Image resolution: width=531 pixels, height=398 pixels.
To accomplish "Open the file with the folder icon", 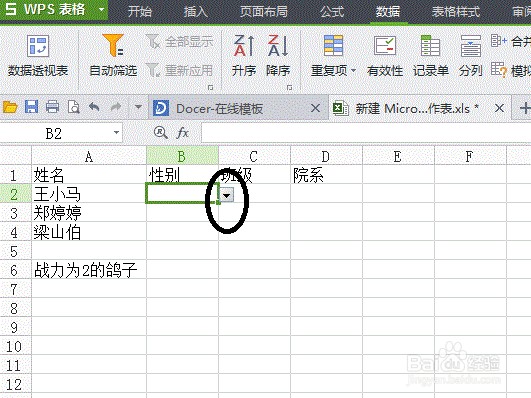I will click(x=10, y=108).
